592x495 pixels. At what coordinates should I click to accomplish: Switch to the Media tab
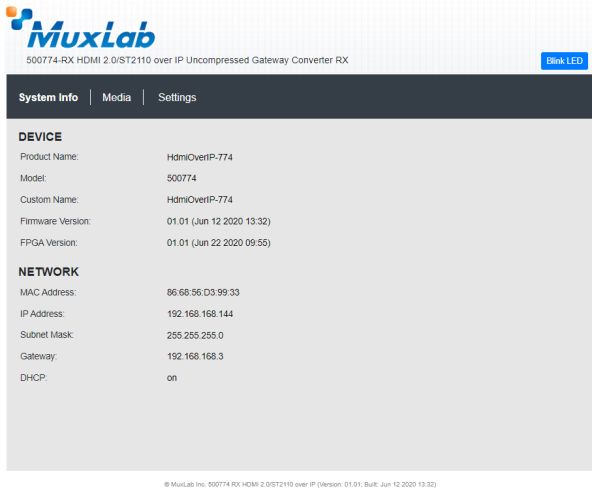pyautogui.click(x=117, y=97)
